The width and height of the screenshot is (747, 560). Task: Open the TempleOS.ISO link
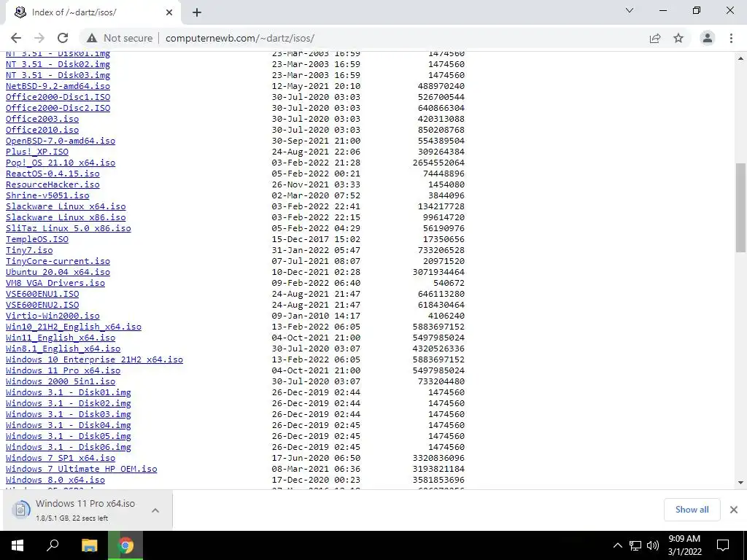click(37, 239)
